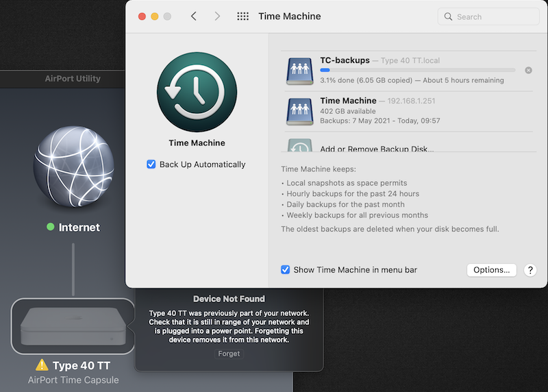Click the TC-backups progress bar

coord(417,71)
